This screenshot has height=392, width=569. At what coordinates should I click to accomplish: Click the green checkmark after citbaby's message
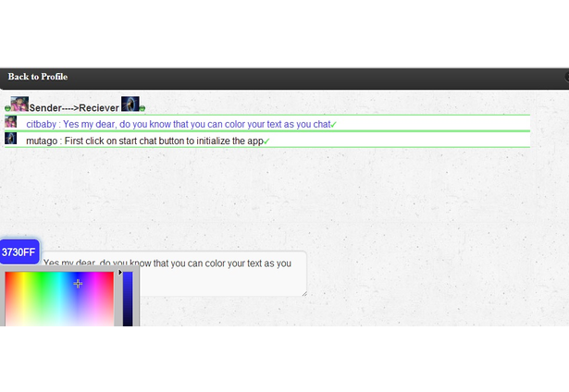(333, 125)
